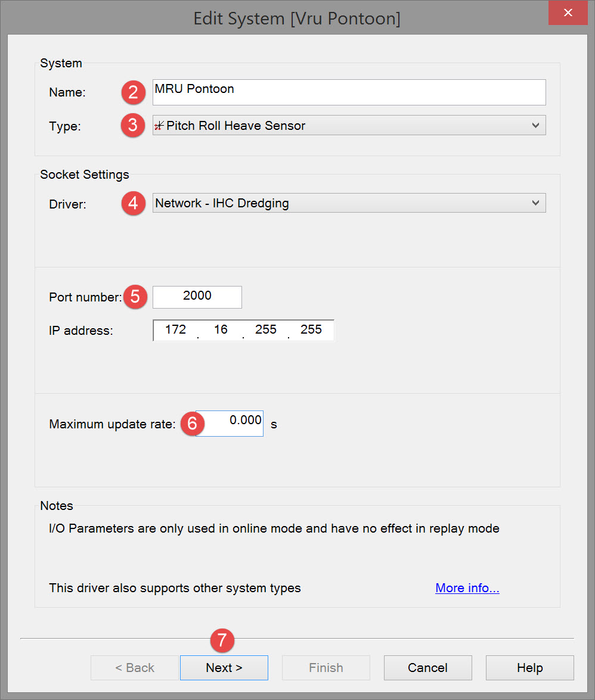Expand the Driver dropdown arrow
This screenshot has height=700, width=595.
(535, 203)
